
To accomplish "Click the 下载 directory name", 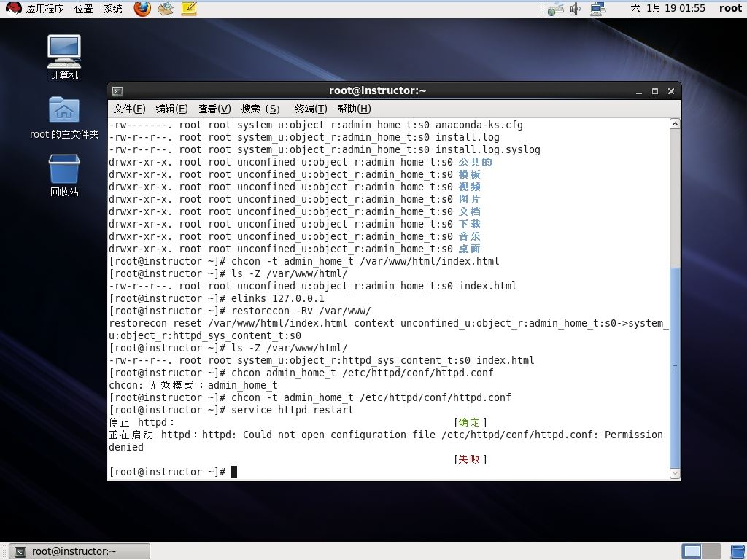I will click(x=469, y=224).
